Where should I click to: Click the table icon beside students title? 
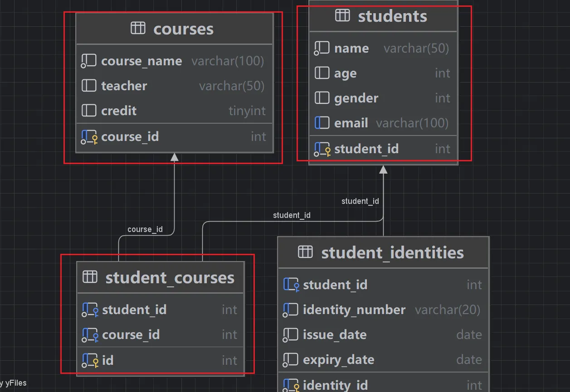tap(342, 15)
